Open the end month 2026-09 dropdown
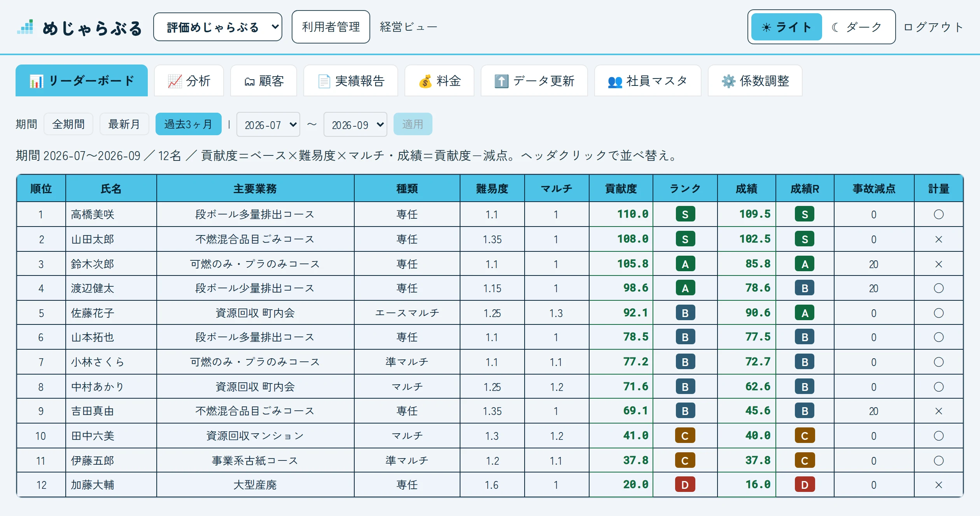The image size is (980, 516). (x=355, y=124)
